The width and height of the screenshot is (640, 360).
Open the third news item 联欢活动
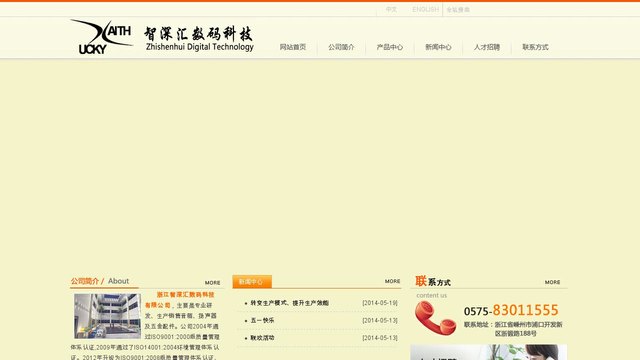coord(262,338)
